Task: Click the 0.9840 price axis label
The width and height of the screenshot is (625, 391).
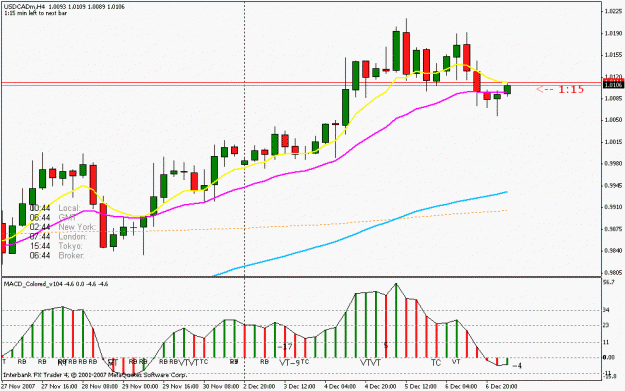Action: pos(613,251)
